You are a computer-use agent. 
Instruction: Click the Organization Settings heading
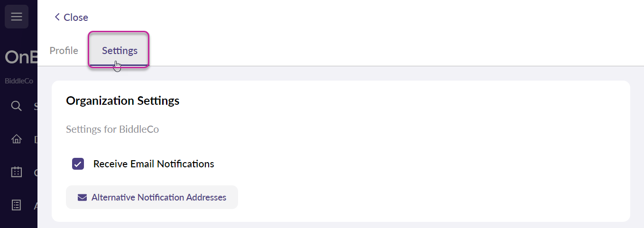pos(123,100)
